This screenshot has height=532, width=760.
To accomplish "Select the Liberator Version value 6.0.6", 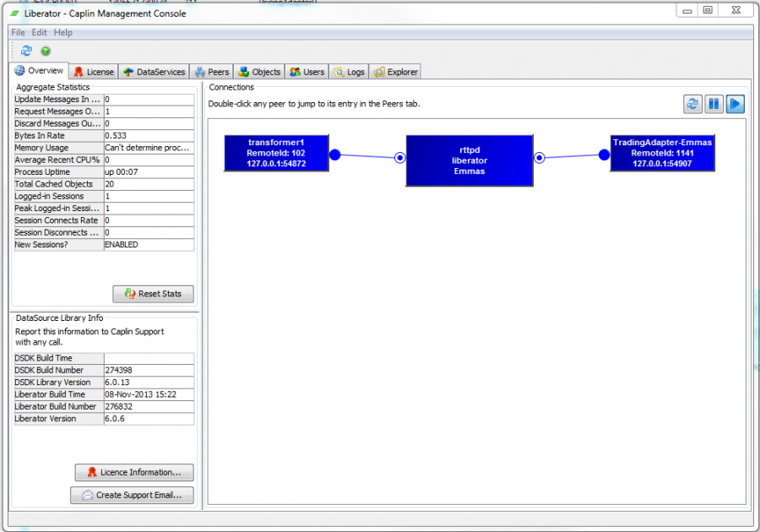I will tap(149, 419).
